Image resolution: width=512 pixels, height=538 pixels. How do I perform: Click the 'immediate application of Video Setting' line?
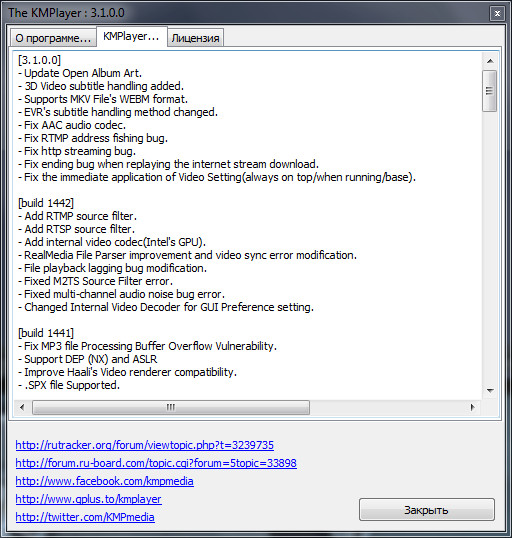coord(217,177)
